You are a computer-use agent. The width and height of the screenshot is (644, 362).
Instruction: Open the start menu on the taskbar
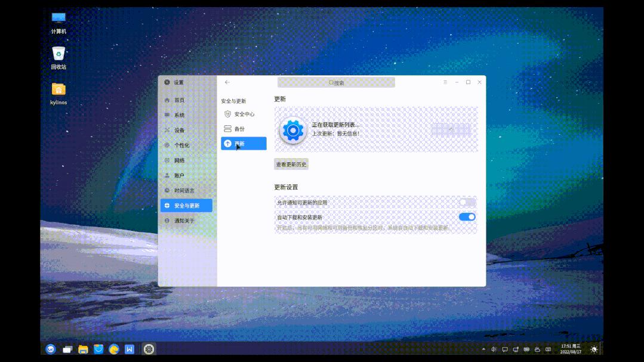coord(50,351)
